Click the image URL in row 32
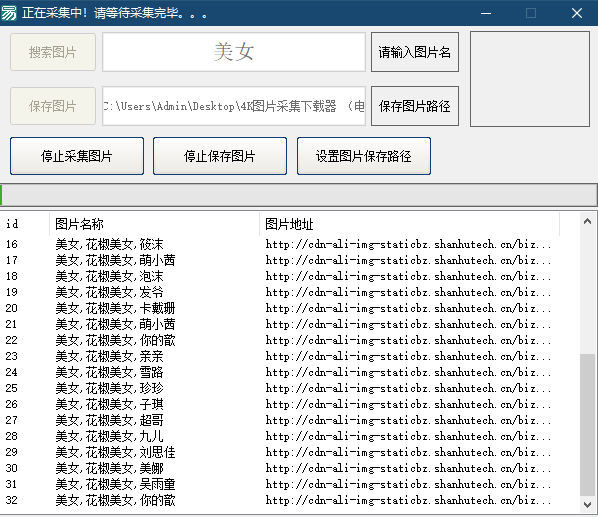598x517 pixels. 408,500
